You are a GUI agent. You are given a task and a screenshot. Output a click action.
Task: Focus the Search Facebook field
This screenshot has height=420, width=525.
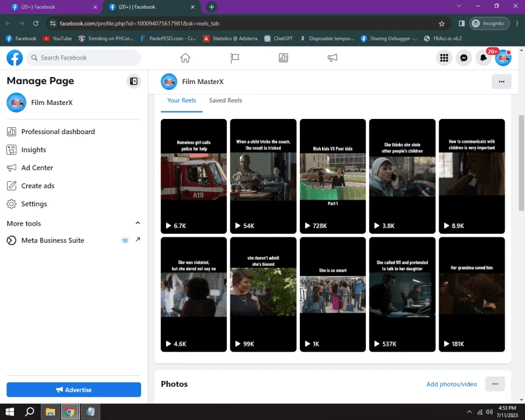click(83, 58)
